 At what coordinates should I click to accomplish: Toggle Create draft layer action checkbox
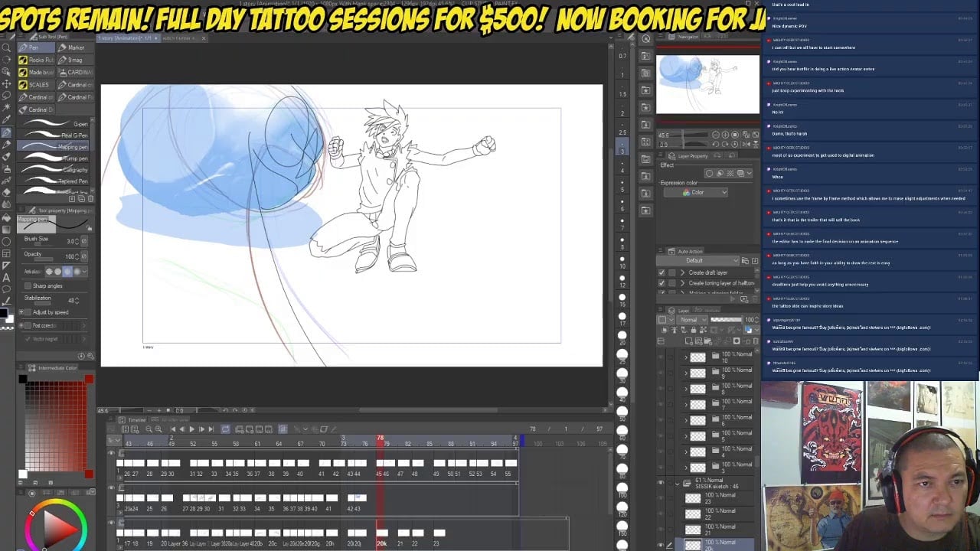[x=661, y=272]
